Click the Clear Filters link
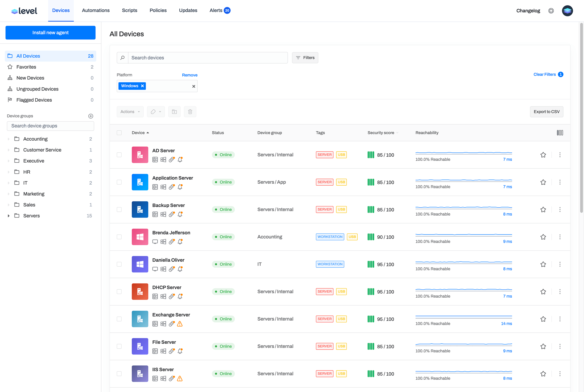Image resolution: width=584 pixels, height=392 pixels. [x=545, y=74]
